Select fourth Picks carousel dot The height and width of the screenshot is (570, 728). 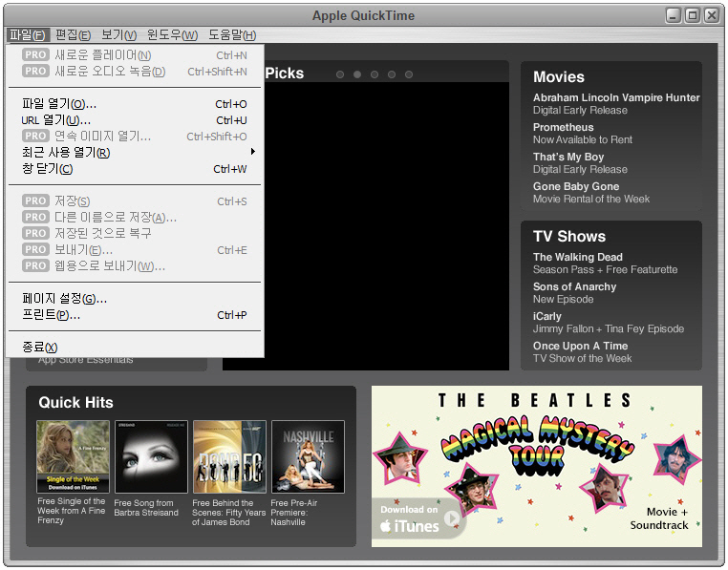(x=392, y=74)
